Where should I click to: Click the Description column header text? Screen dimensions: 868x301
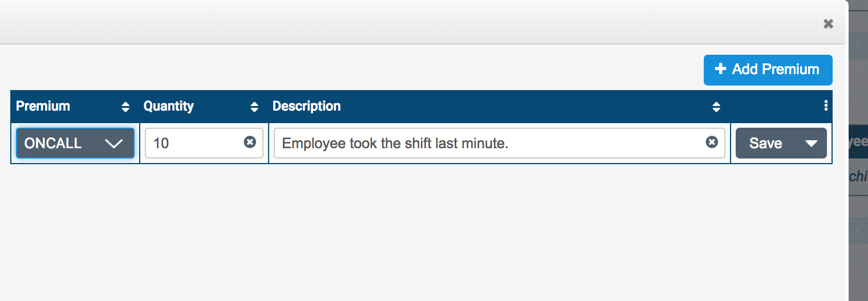tap(307, 106)
